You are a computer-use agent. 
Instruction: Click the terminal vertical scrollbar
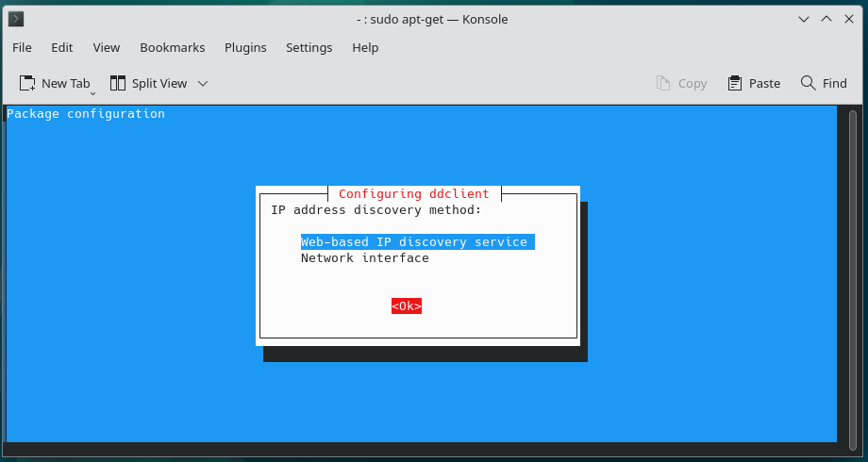[853, 279]
